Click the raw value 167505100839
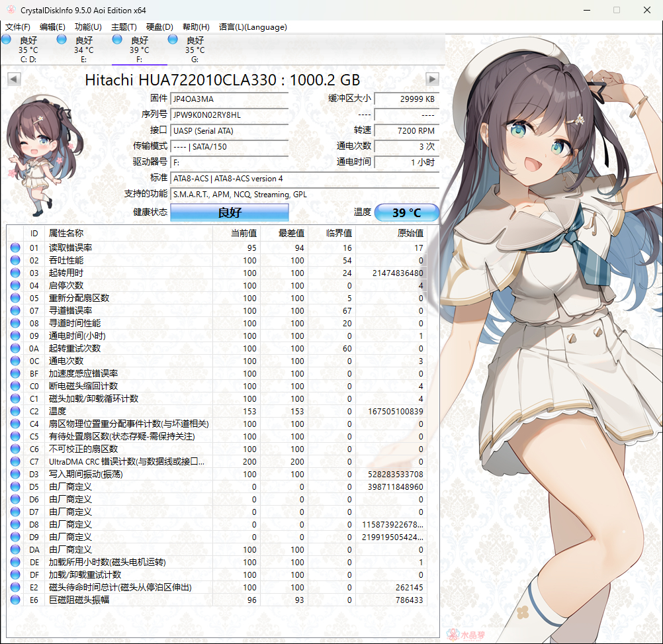663x644 pixels. [x=395, y=412]
